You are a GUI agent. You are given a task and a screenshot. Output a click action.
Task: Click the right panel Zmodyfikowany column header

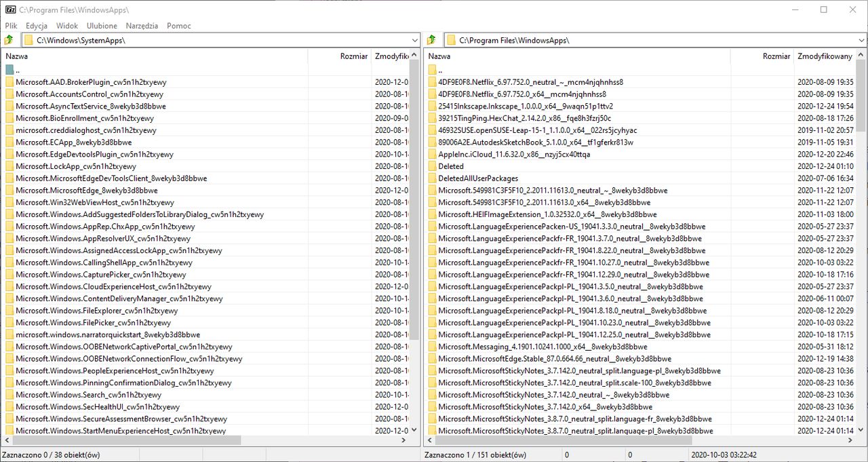[x=825, y=56]
